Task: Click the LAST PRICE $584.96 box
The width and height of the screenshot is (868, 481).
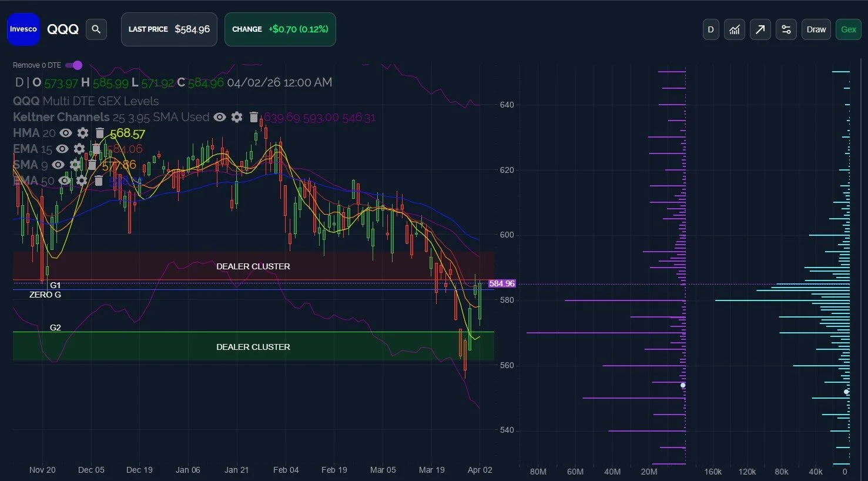Action: 169,29
